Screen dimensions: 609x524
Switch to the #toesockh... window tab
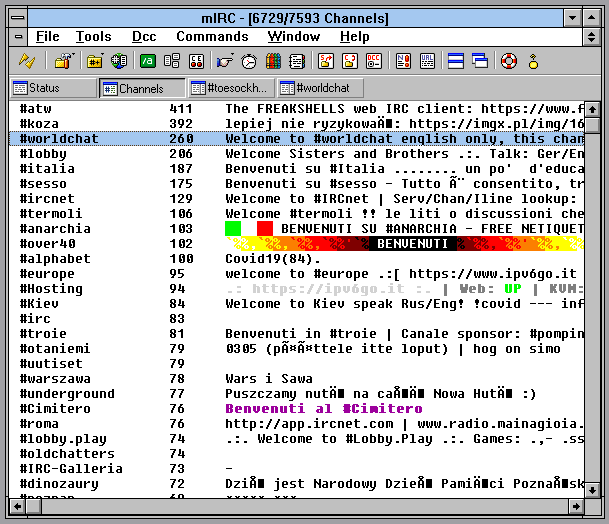231,88
